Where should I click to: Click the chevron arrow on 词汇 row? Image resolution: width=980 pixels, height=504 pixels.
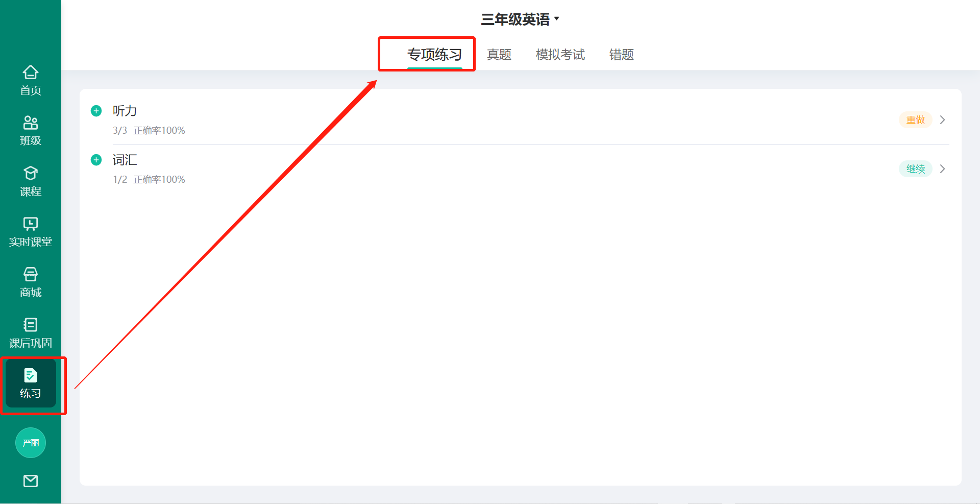943,169
